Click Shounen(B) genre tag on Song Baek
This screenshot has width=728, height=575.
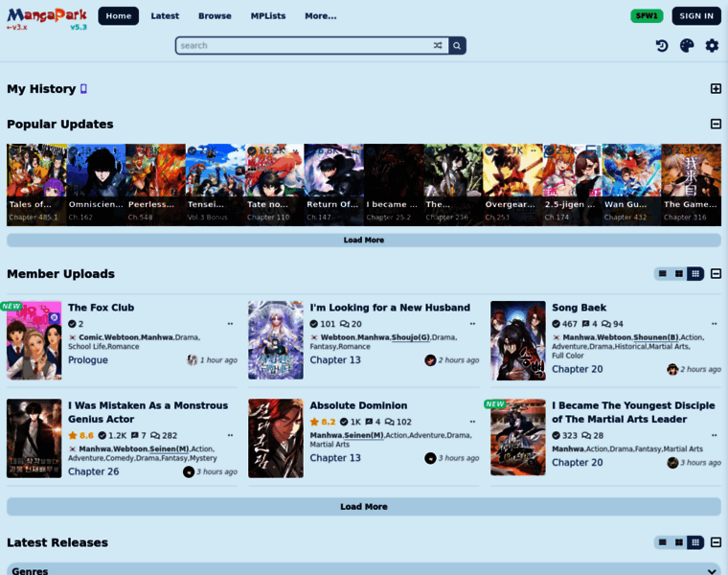655,337
